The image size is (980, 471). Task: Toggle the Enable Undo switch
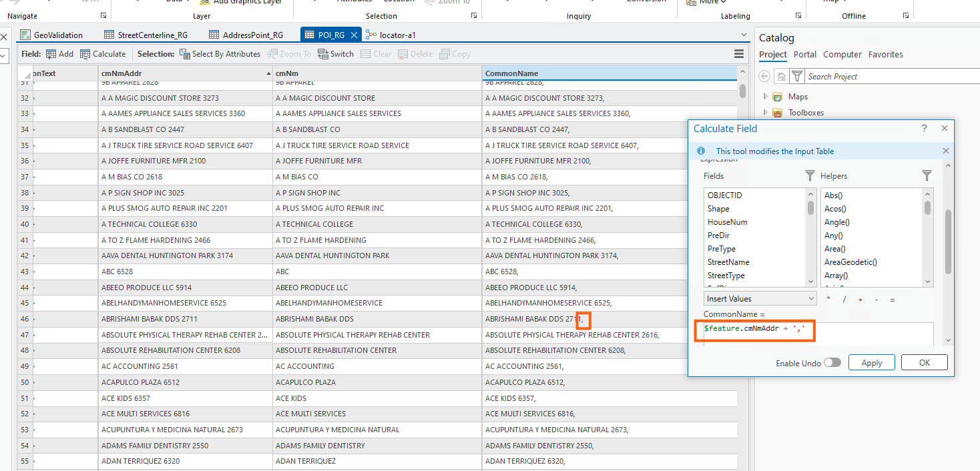[x=832, y=362]
